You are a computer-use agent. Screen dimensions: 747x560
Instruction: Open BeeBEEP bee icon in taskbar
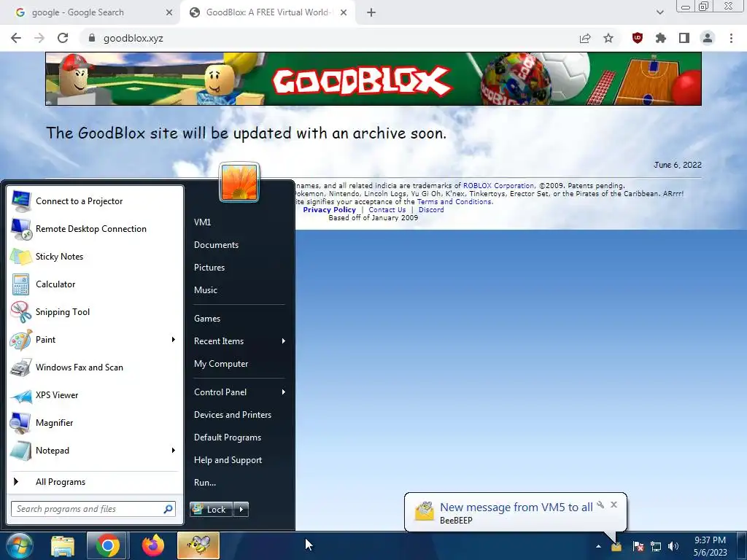pyautogui.click(x=198, y=545)
